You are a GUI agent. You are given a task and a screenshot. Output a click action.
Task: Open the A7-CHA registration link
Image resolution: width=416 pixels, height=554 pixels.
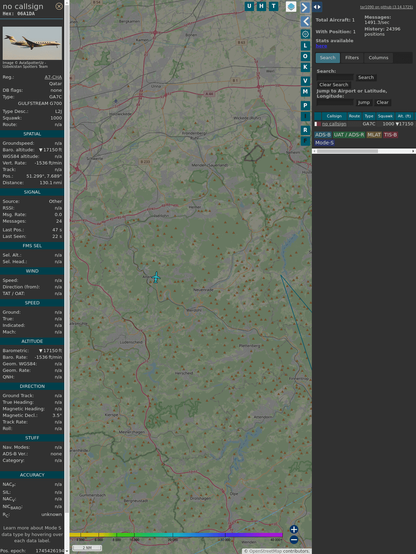53,77
